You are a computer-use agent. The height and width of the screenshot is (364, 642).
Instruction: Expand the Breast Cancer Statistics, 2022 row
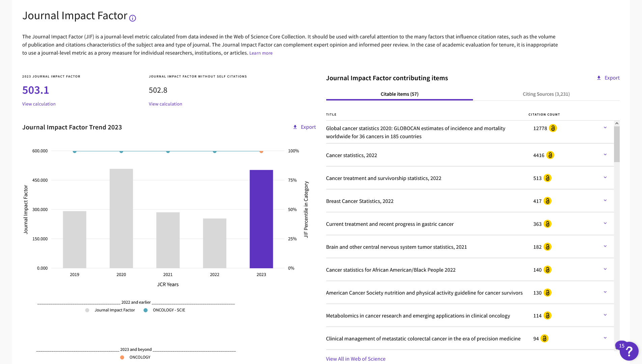click(605, 200)
